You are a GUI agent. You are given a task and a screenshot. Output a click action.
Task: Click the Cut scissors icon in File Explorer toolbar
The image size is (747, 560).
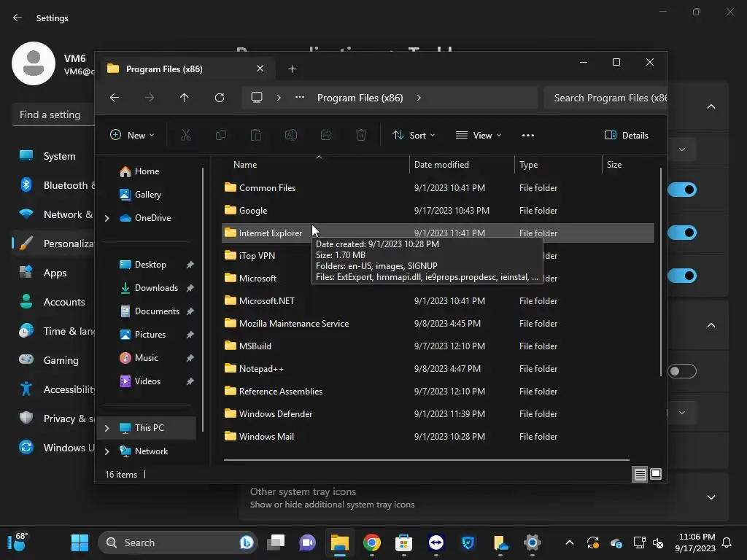186,135
